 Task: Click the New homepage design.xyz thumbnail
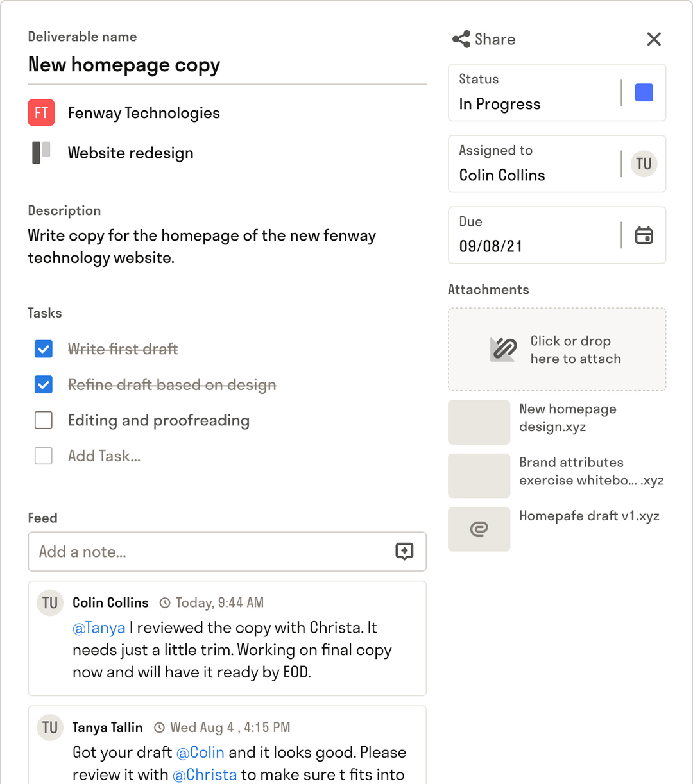[x=479, y=422]
